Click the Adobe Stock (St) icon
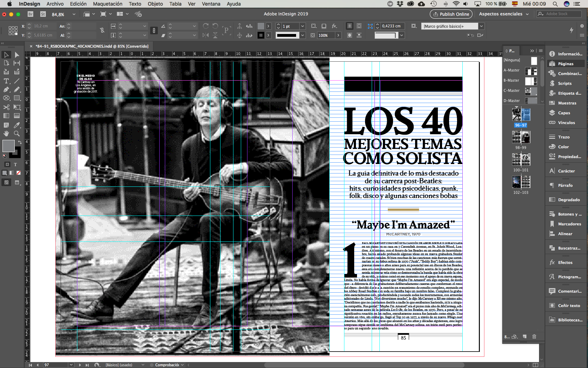The height and width of the screenshot is (368, 588). click(43, 14)
